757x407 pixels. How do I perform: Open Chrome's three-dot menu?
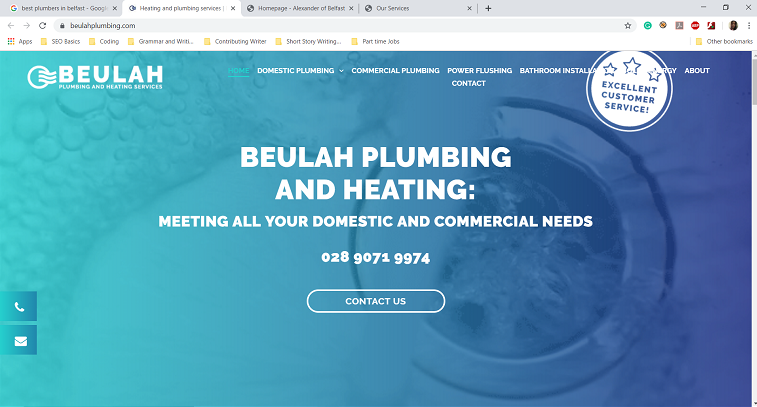click(x=749, y=26)
